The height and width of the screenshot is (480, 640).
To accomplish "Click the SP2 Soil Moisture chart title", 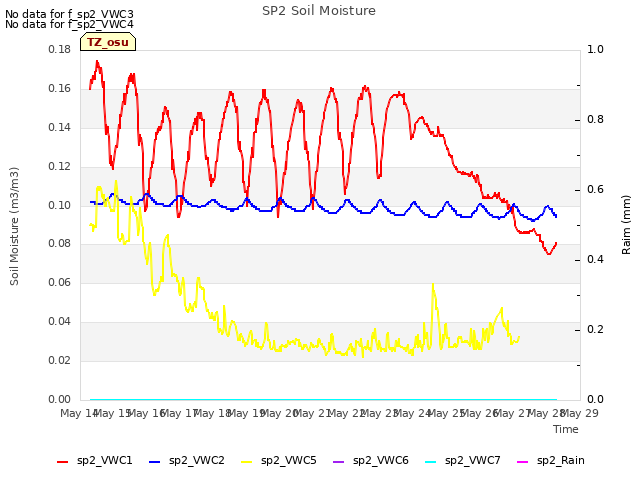I will pos(319,11).
